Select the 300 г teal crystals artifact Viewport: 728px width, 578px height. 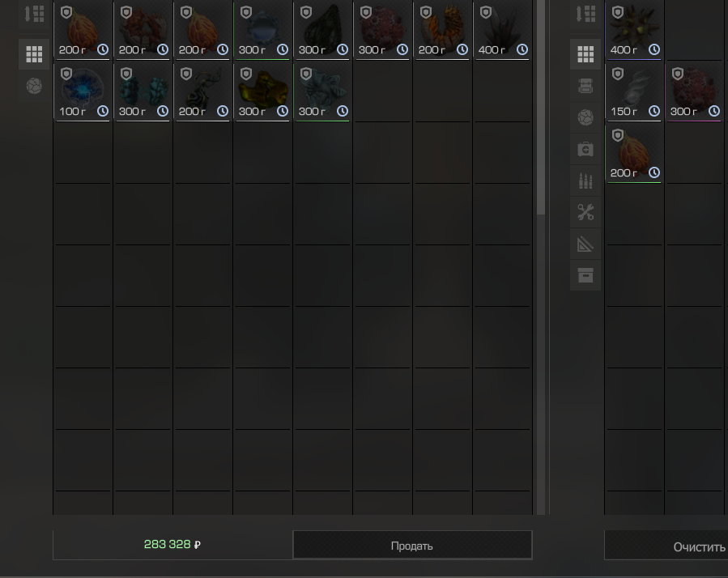(x=143, y=92)
